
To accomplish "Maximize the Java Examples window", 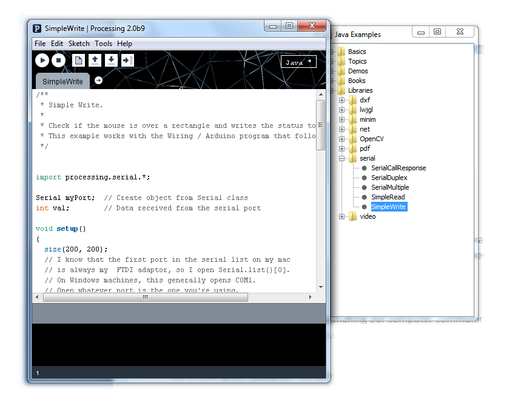I will pos(437,32).
